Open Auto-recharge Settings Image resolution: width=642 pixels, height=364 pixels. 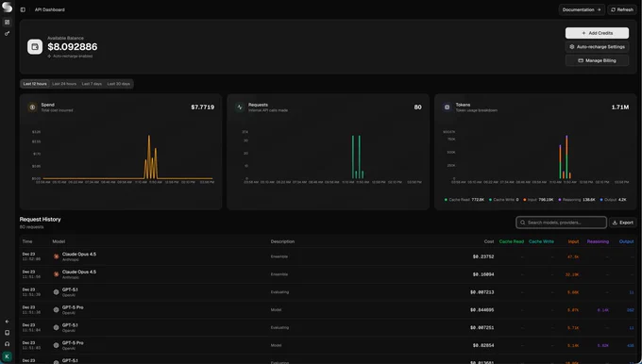(x=597, y=47)
